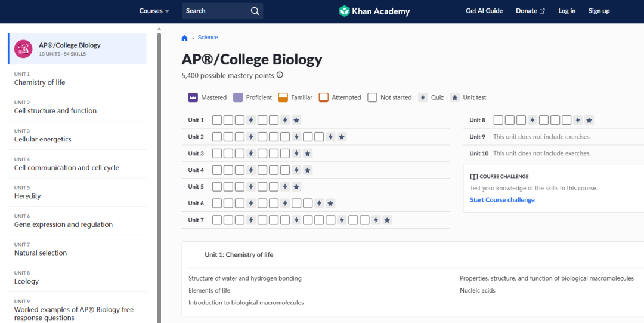The width and height of the screenshot is (644, 323).
Task: Open Unit 1: Chemistry of life heading
Action: coord(239,255)
